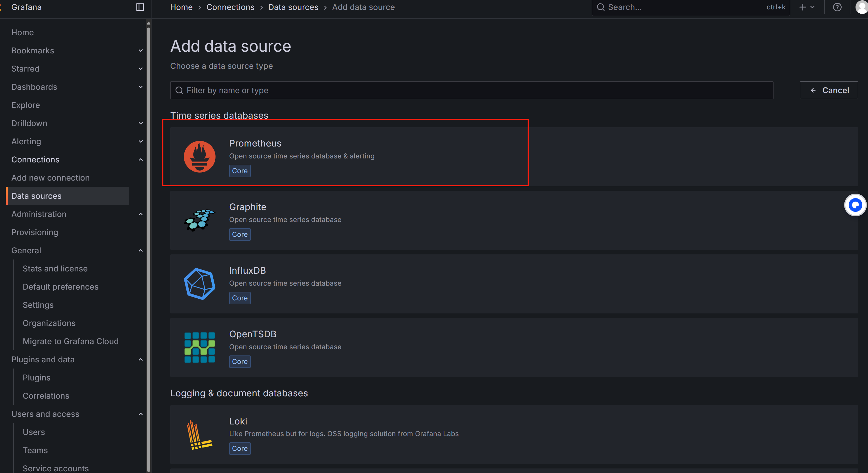The image size is (868, 473).
Task: Expand the Dashboards section chevron
Action: click(x=140, y=87)
